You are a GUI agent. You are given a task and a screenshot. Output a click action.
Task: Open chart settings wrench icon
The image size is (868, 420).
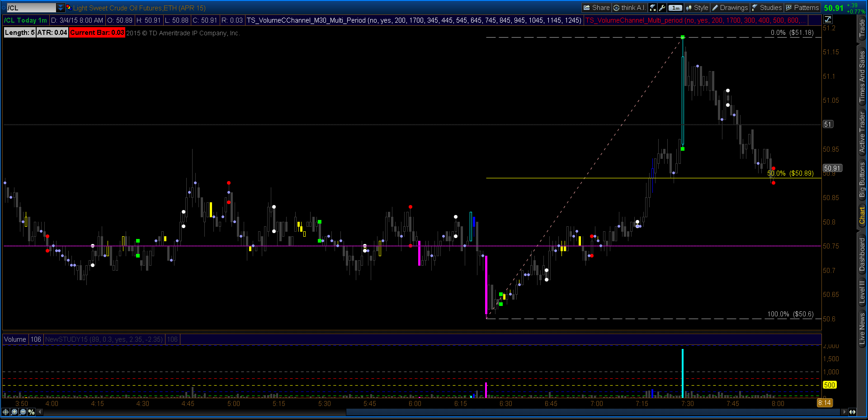coord(662,8)
